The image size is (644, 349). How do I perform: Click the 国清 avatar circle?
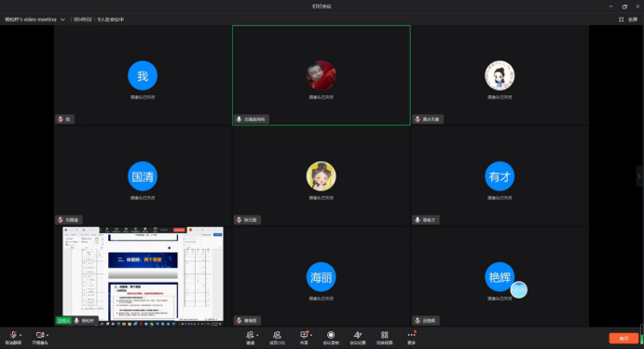143,176
